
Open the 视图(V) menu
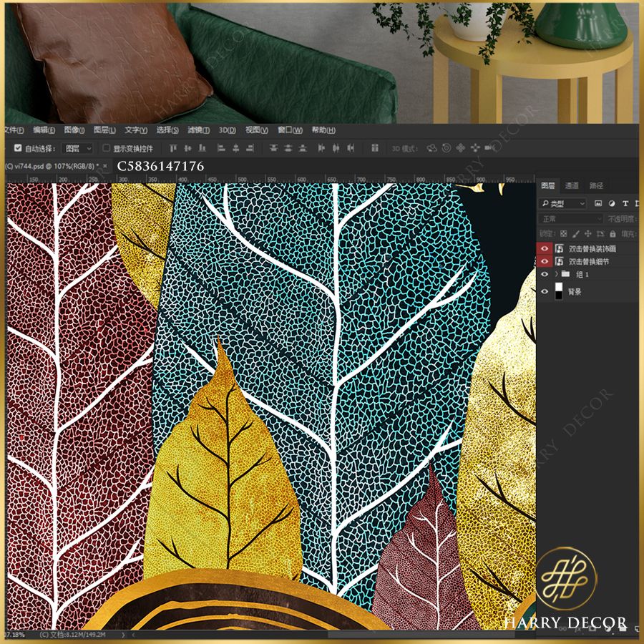click(x=257, y=130)
